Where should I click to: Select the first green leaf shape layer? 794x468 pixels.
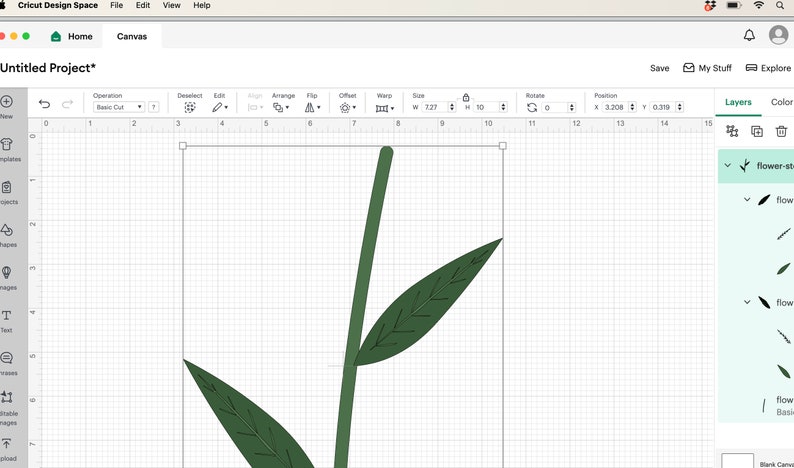tap(784, 268)
